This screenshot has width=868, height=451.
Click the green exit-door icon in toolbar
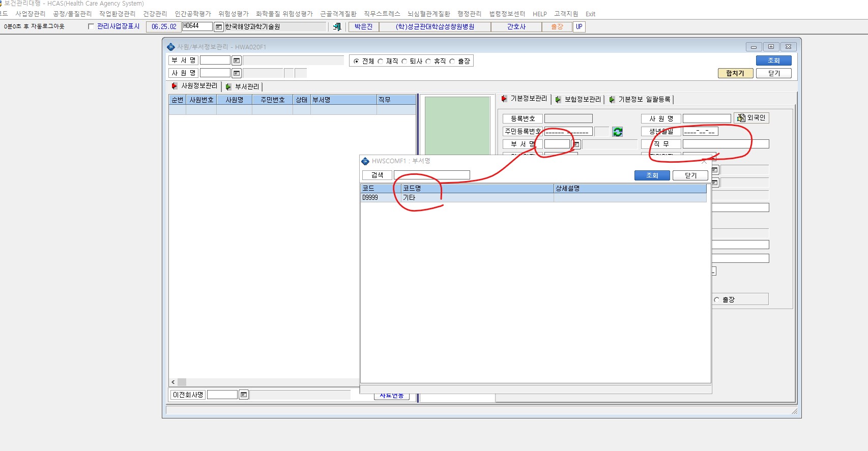(x=337, y=26)
